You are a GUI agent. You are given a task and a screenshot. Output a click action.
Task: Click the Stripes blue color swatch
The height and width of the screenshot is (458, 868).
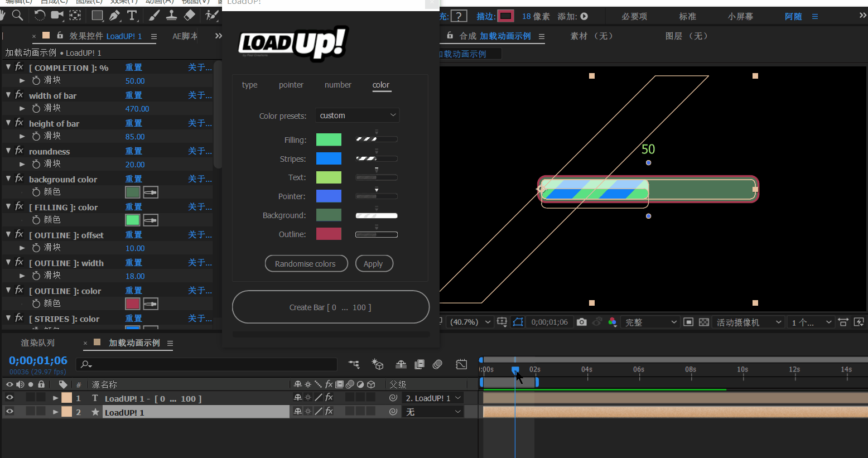click(329, 158)
